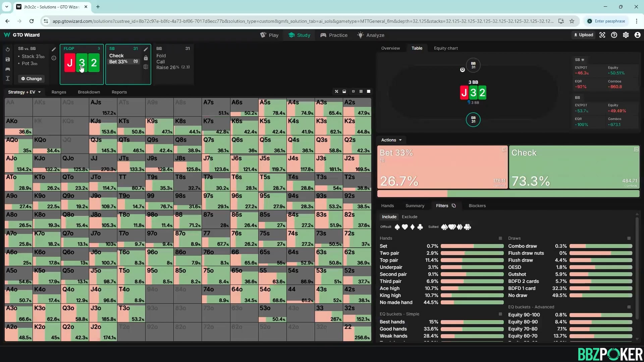Click the info icon beside SB vs. BB
Image resolution: width=644 pixels, height=362 pixels.
click(x=54, y=58)
